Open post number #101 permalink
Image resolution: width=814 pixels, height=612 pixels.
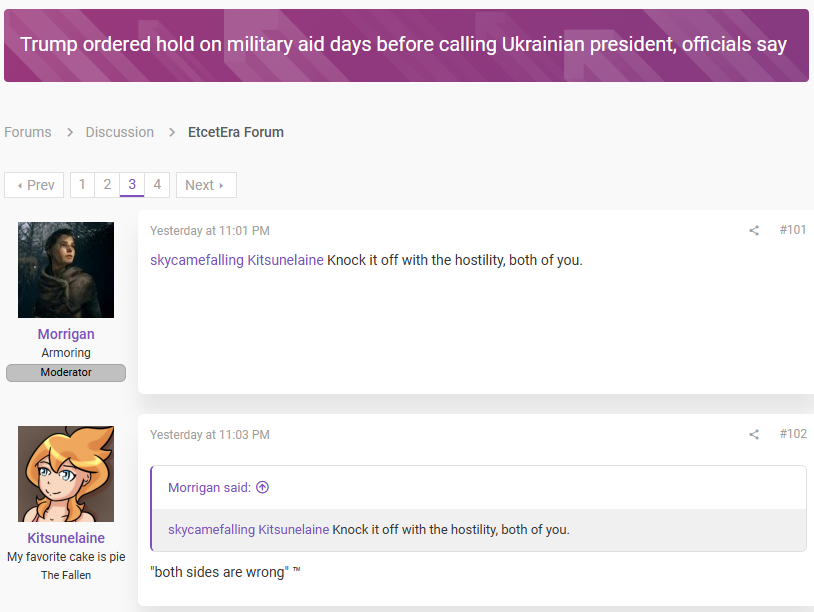[x=793, y=229]
